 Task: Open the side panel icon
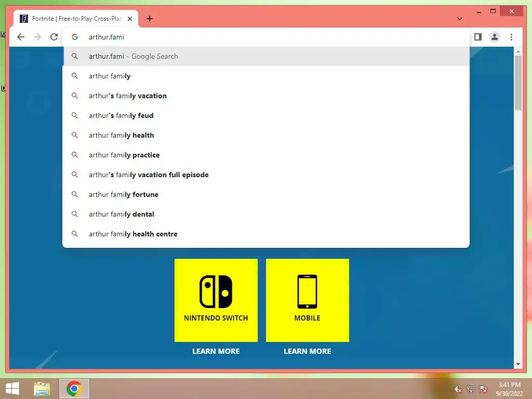tap(478, 37)
